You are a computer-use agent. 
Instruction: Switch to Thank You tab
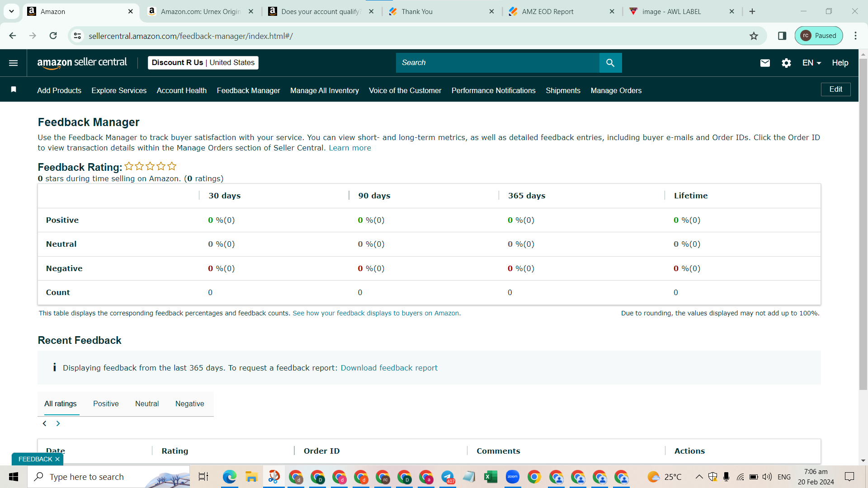(441, 11)
